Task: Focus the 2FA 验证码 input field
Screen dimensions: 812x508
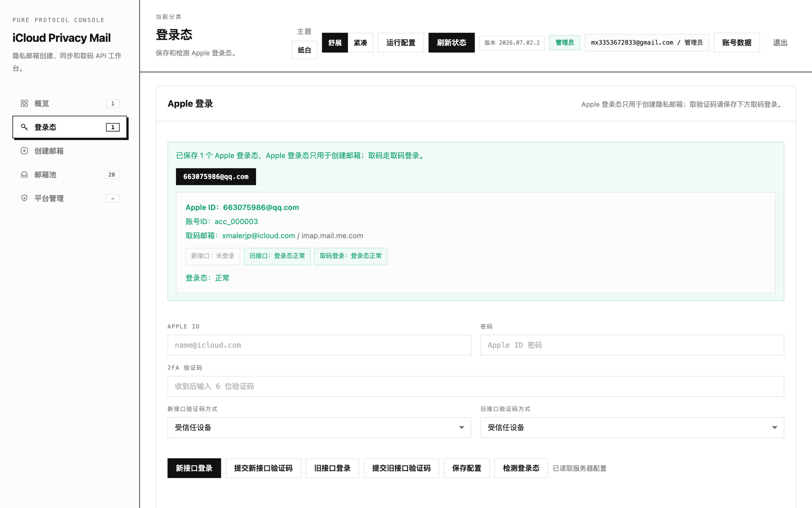Action: click(x=476, y=386)
